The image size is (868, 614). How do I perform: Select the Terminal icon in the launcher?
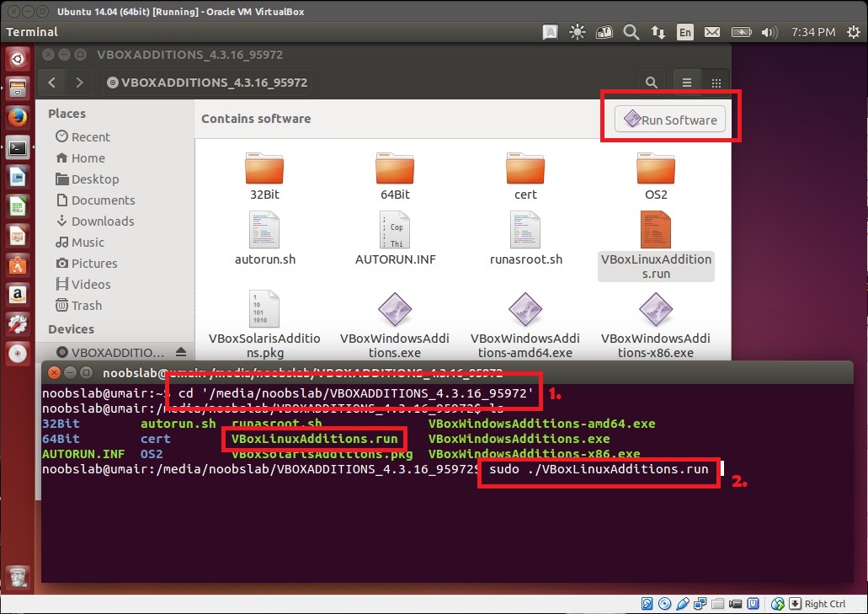click(x=17, y=148)
